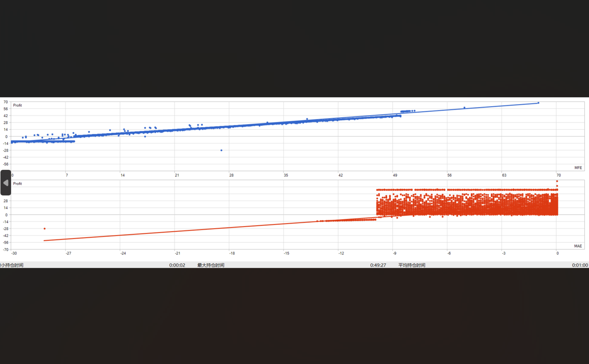Click the Profit label on red chart

click(17, 183)
